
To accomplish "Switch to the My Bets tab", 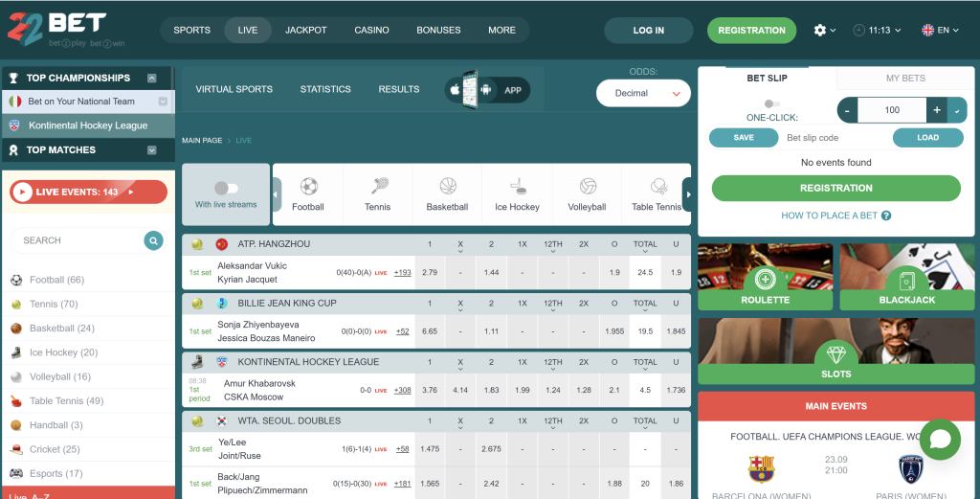I will 905,79.
